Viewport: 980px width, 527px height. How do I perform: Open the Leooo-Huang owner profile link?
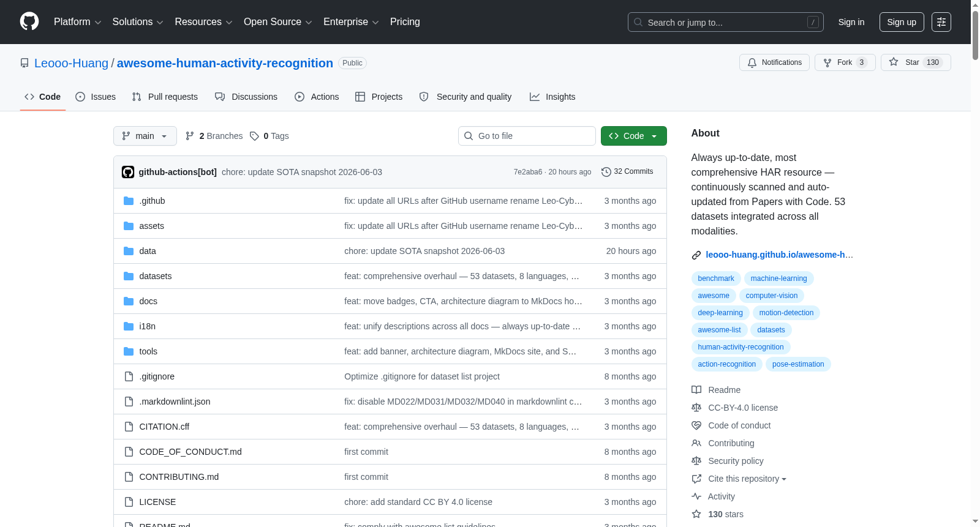point(71,63)
